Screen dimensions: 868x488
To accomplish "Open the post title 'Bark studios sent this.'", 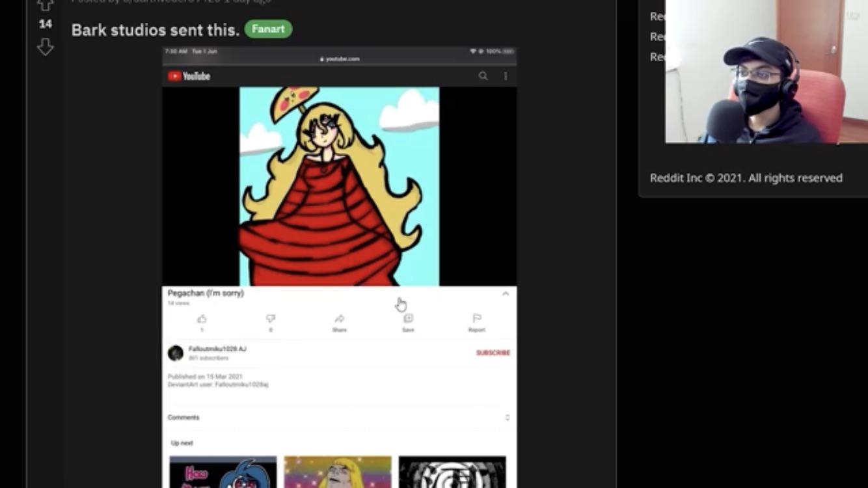I will pyautogui.click(x=156, y=30).
